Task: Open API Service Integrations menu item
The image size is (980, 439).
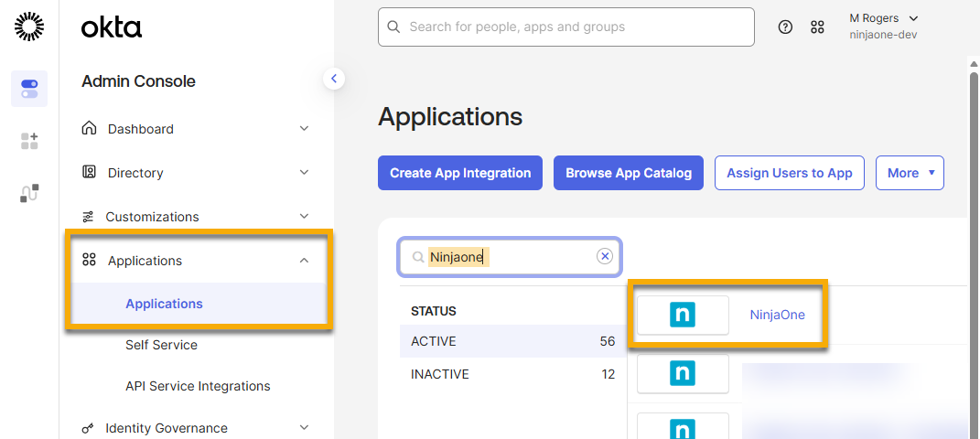Action: click(x=198, y=386)
